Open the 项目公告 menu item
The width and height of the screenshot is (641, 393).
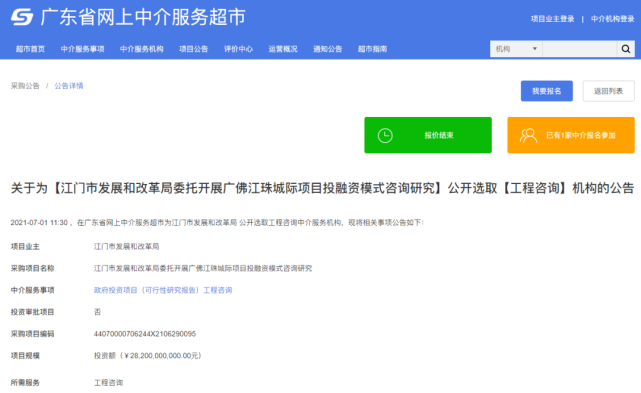[194, 49]
